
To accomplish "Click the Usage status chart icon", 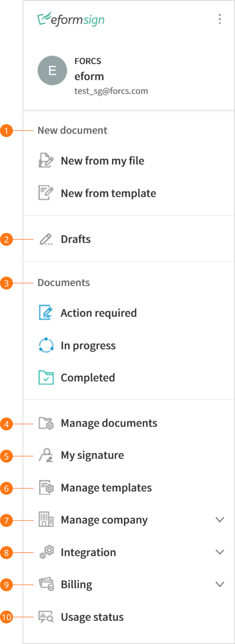I will pyautogui.click(x=46, y=617).
